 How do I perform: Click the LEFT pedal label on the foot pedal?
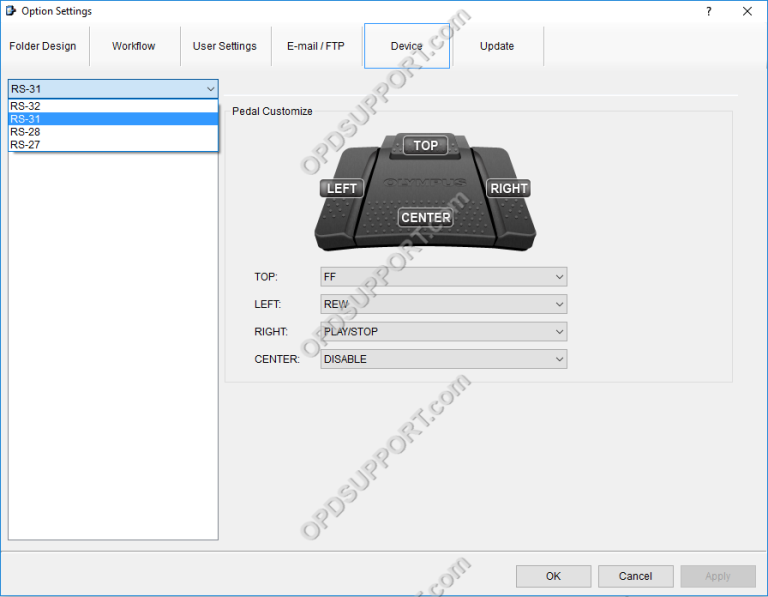[x=341, y=188]
